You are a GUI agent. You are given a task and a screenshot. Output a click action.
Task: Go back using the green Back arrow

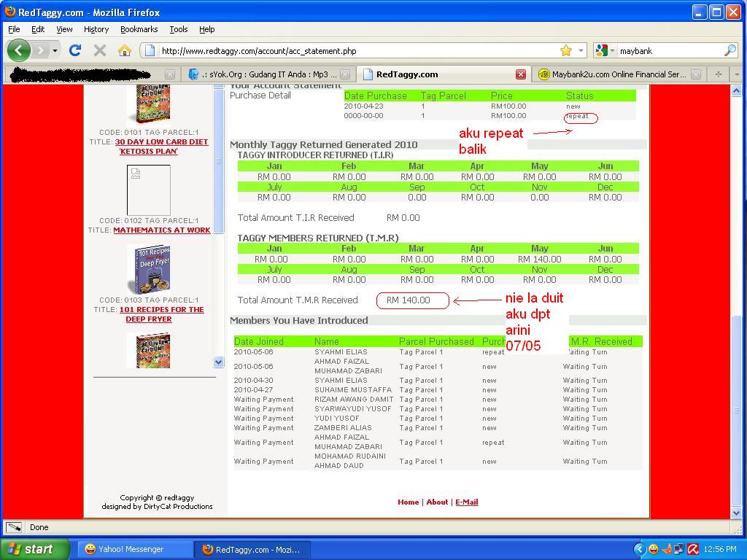tap(18, 50)
